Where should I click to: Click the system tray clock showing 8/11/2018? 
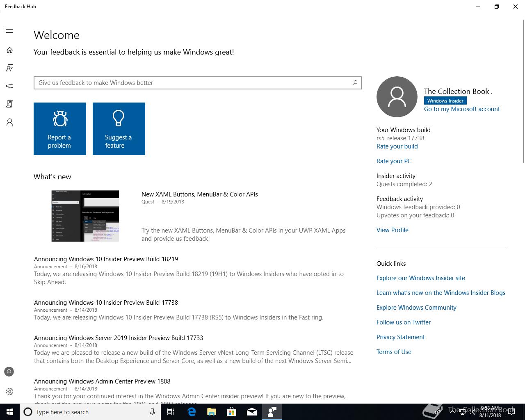point(490,412)
